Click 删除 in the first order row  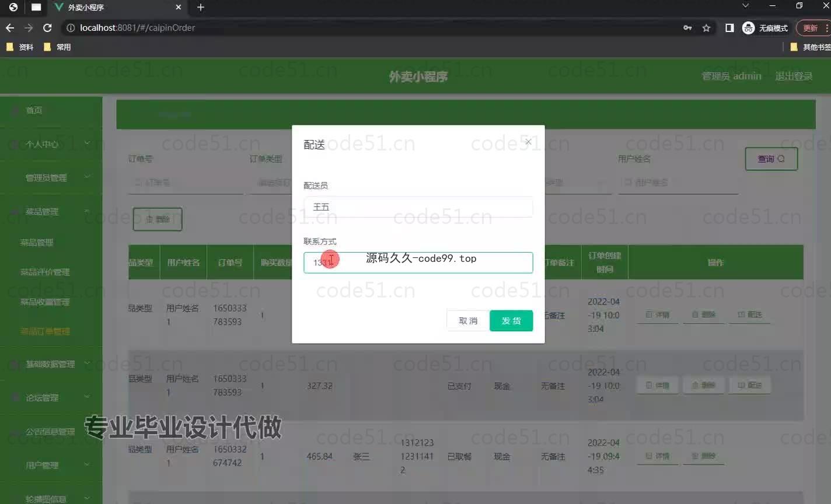703,315
